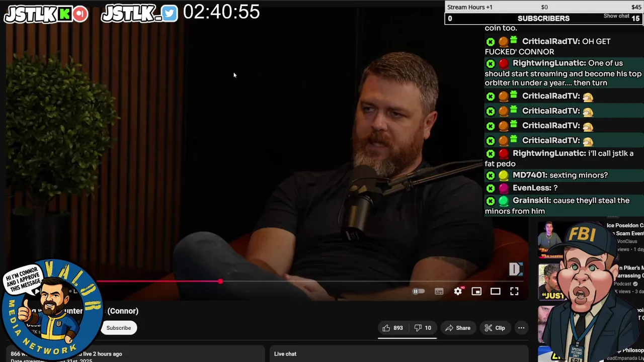Enable theater mode view
644x362 pixels.
[x=496, y=291]
